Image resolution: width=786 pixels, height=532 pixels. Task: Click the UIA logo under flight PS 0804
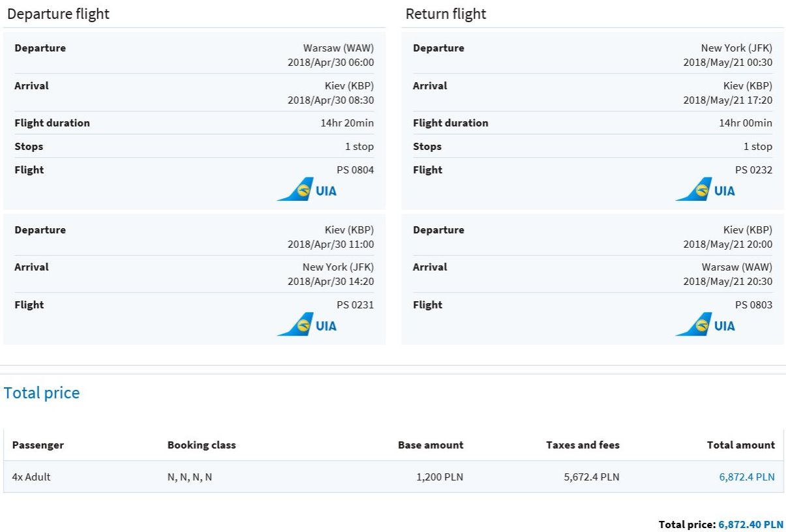click(307, 190)
